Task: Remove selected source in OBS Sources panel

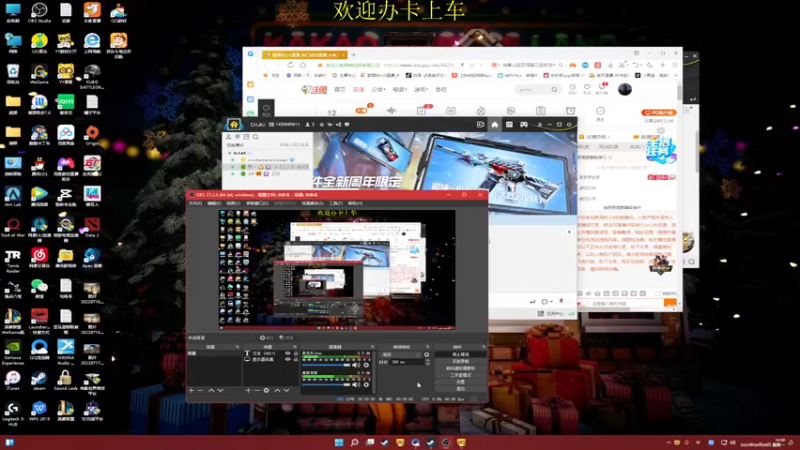Action: [257, 390]
